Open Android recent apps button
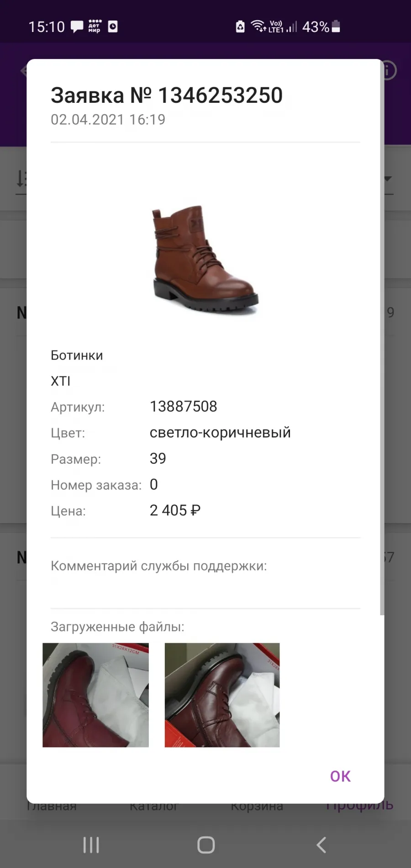This screenshot has width=411, height=868. pos(91,845)
